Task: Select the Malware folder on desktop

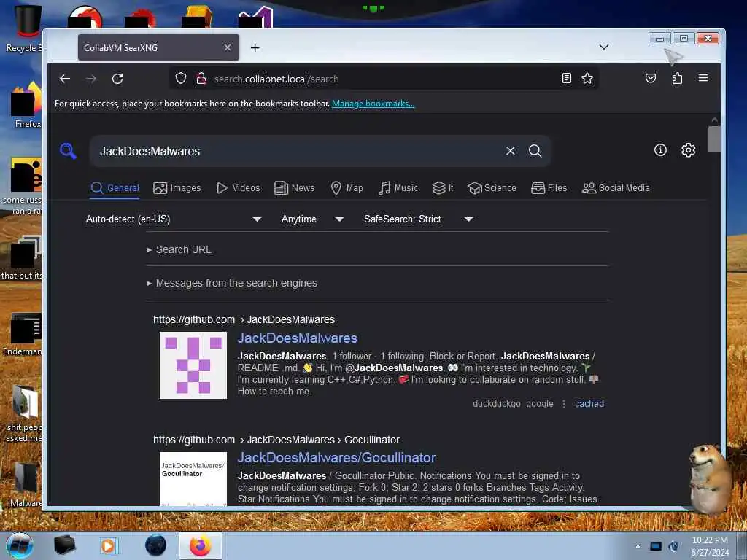Action: 26,484
